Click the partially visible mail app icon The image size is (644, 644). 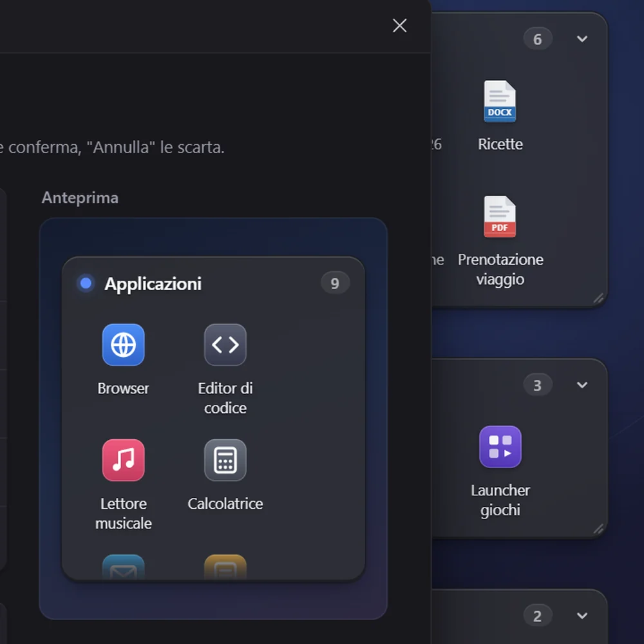click(123, 567)
